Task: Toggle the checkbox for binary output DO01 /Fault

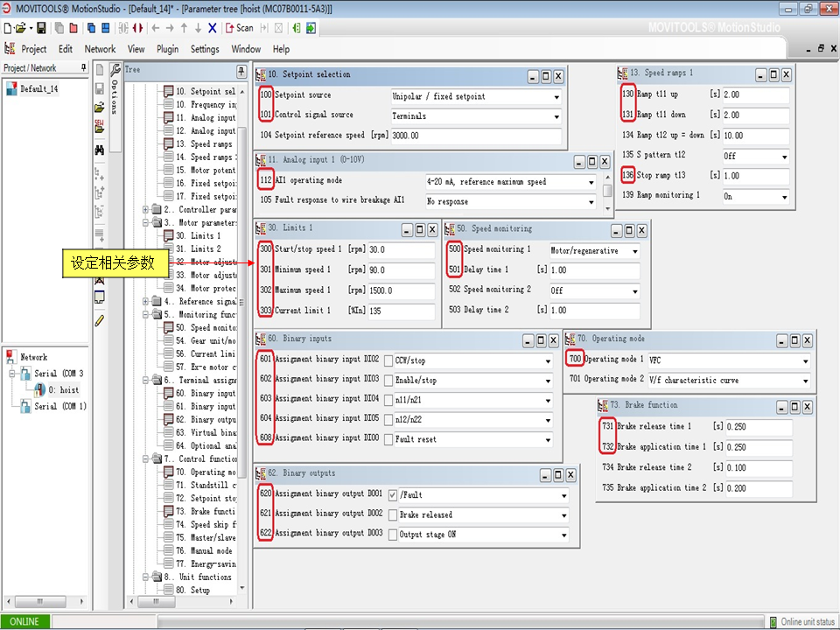Action: click(393, 495)
